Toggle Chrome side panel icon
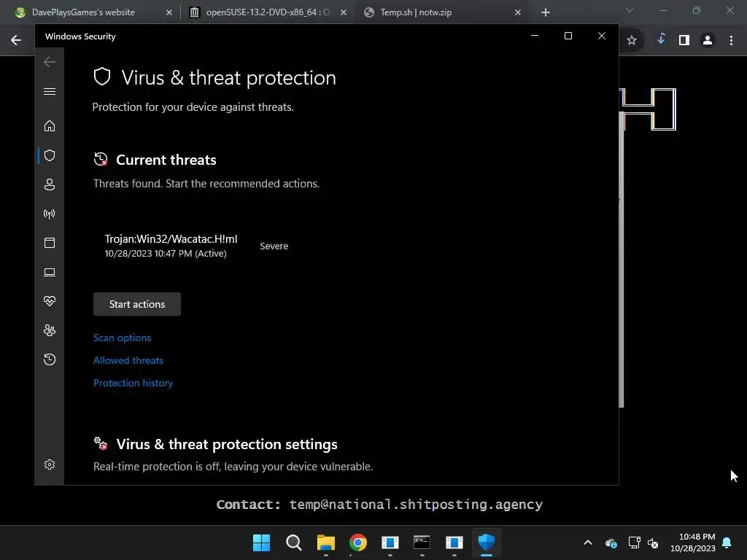 click(x=684, y=41)
